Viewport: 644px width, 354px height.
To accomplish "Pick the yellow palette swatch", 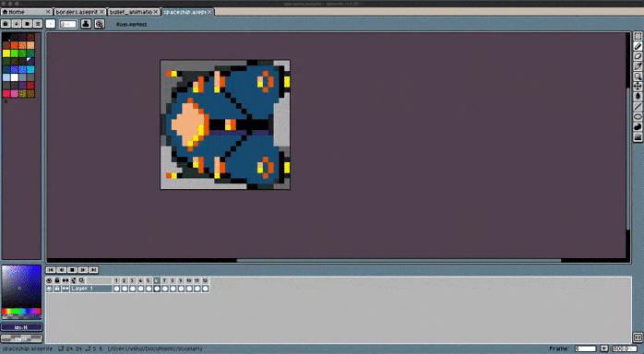I will [x=6, y=53].
